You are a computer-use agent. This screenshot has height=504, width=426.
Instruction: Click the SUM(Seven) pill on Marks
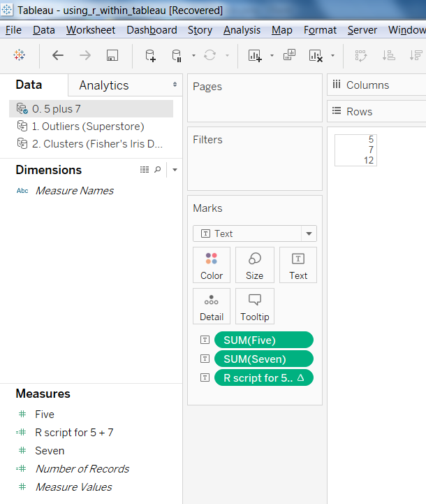[x=264, y=359]
